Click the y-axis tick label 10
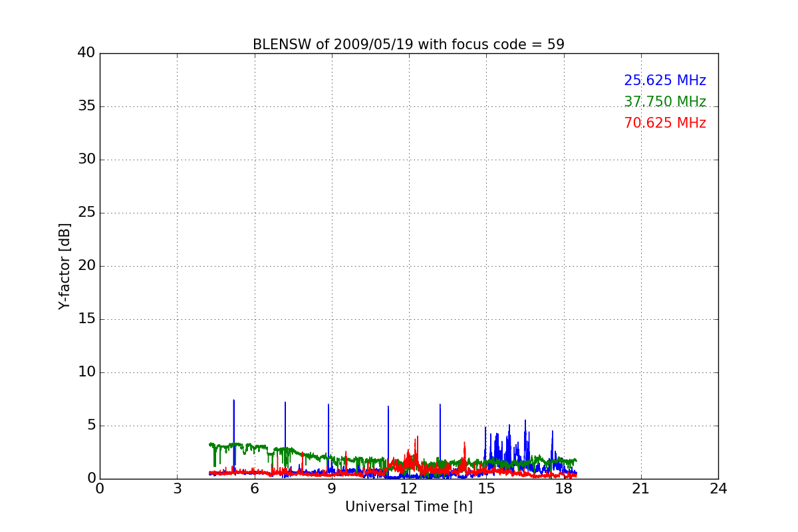Image resolution: width=798 pixels, height=532 pixels. click(86, 372)
